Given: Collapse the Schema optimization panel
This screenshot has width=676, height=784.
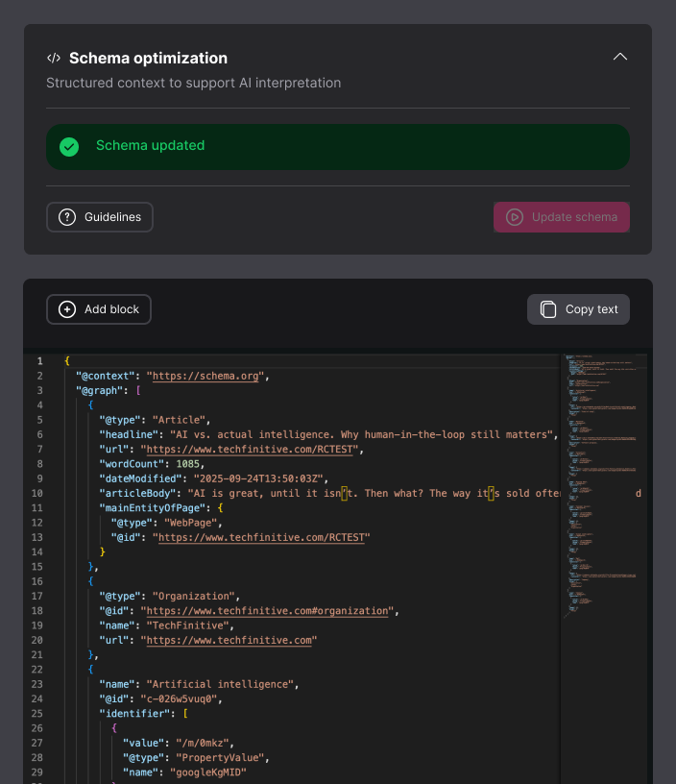Looking at the screenshot, I should (x=619, y=57).
